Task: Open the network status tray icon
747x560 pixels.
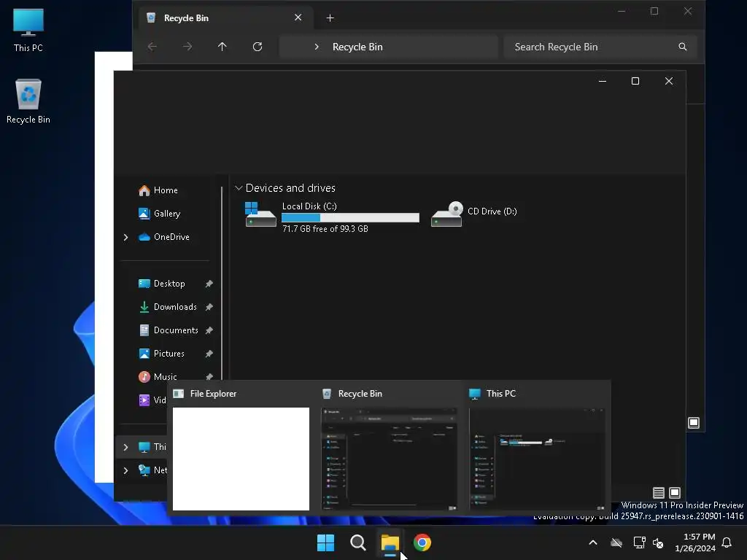Action: pyautogui.click(x=639, y=542)
